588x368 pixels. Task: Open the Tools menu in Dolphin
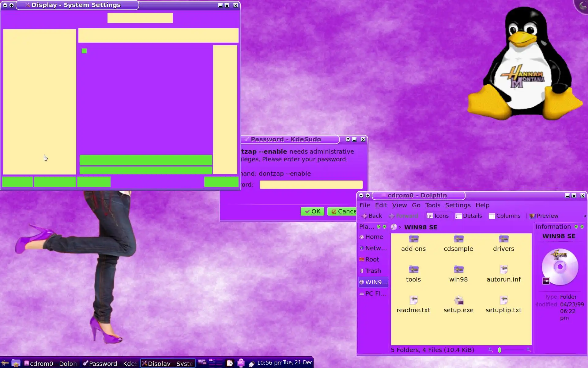pyautogui.click(x=432, y=205)
